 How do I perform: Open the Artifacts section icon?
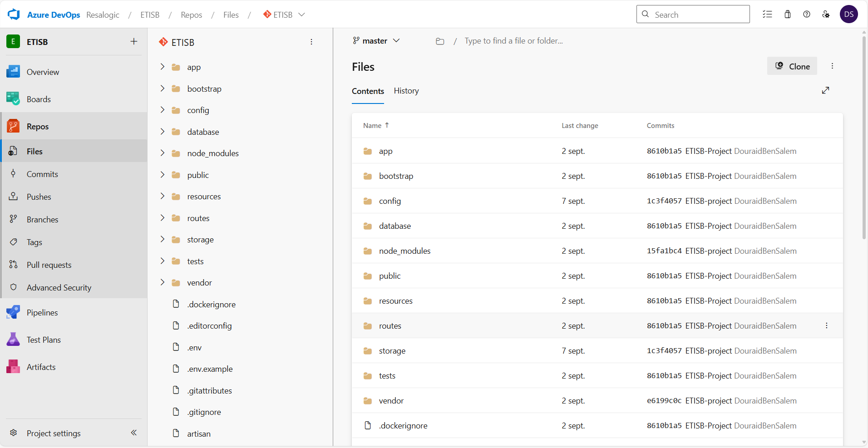coord(13,367)
